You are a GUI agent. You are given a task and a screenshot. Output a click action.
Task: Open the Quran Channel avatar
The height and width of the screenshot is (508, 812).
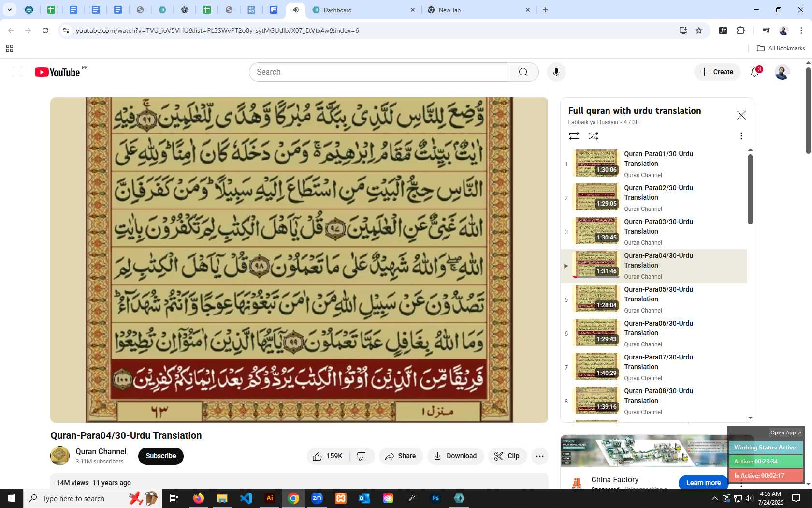[60, 456]
